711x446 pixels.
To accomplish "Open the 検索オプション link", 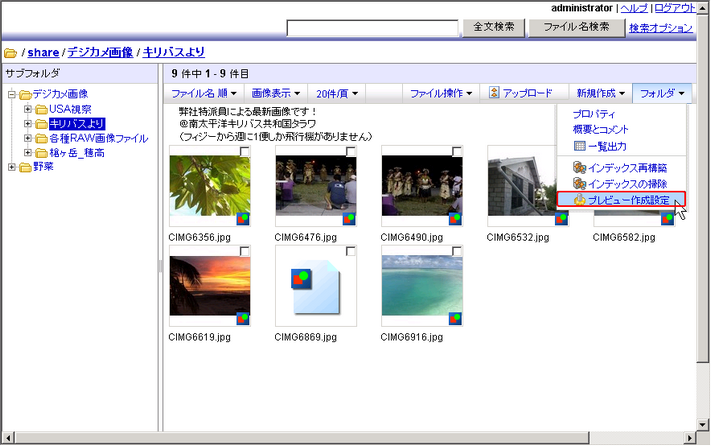I will click(x=661, y=28).
